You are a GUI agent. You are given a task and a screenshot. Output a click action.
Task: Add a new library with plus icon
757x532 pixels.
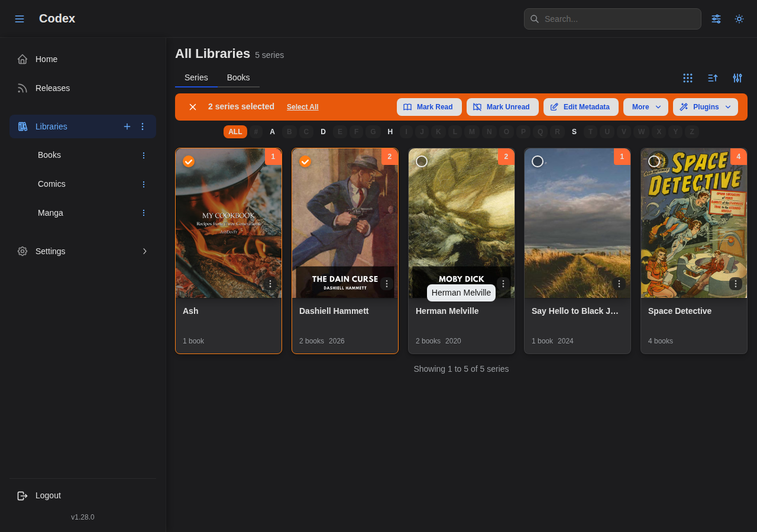pyautogui.click(x=127, y=126)
